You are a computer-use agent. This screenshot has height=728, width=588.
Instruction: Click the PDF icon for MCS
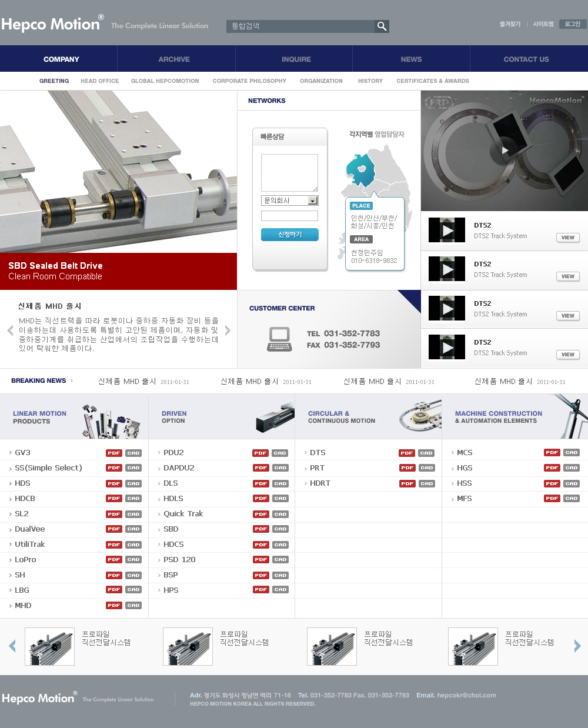pos(552,453)
